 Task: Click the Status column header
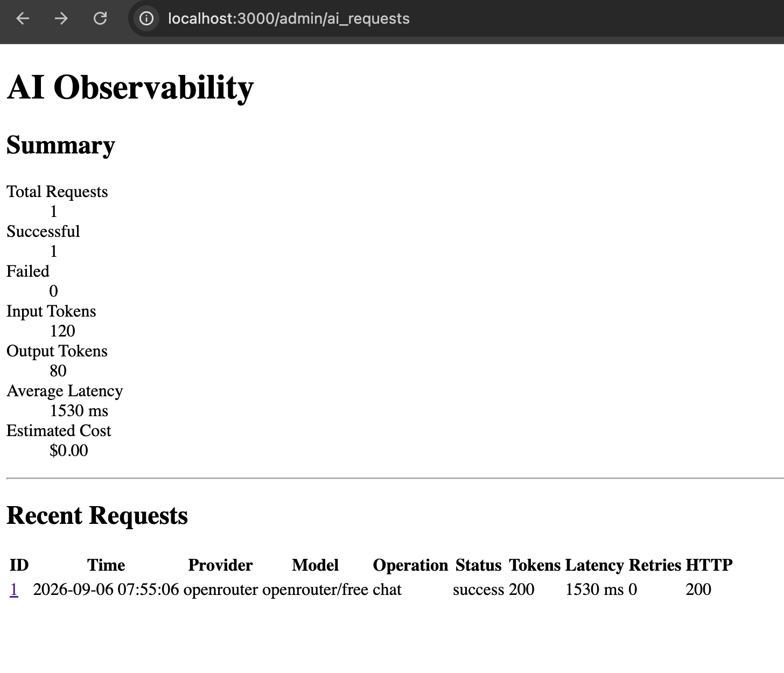[478, 565]
